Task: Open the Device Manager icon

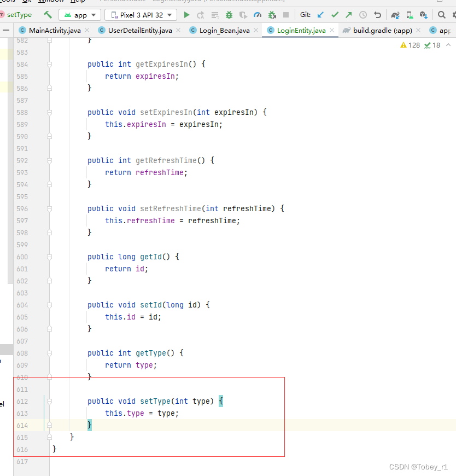Action: 410,15
